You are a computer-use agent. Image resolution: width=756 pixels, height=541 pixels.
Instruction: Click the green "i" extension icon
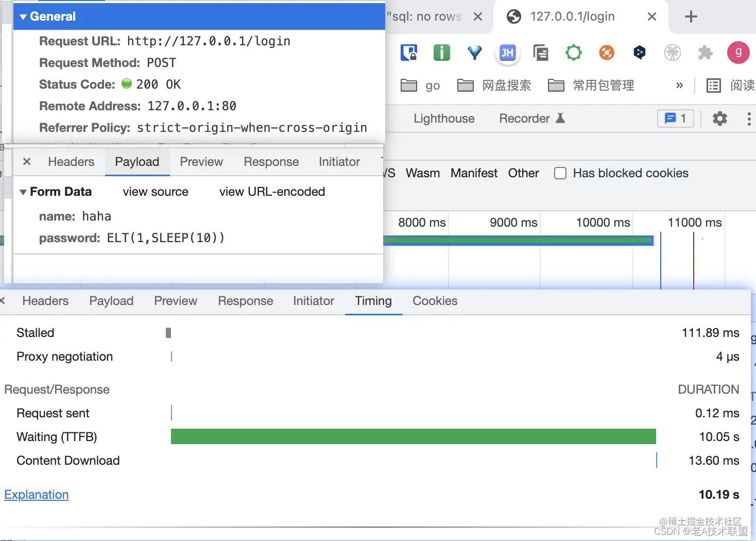[x=442, y=53]
